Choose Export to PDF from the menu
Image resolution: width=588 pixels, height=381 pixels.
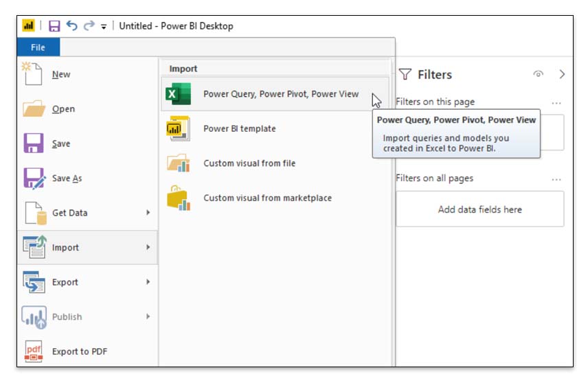pyautogui.click(x=88, y=351)
